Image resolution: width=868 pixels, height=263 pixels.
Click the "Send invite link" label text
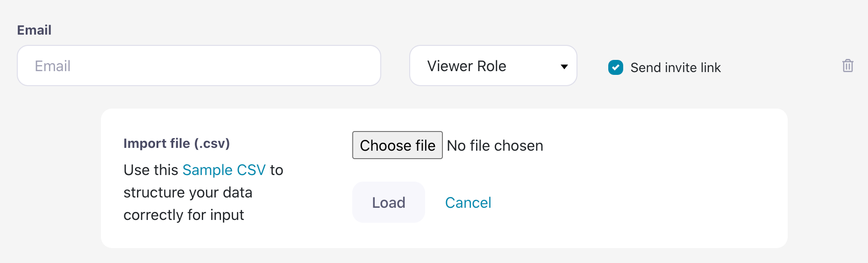[x=675, y=68]
